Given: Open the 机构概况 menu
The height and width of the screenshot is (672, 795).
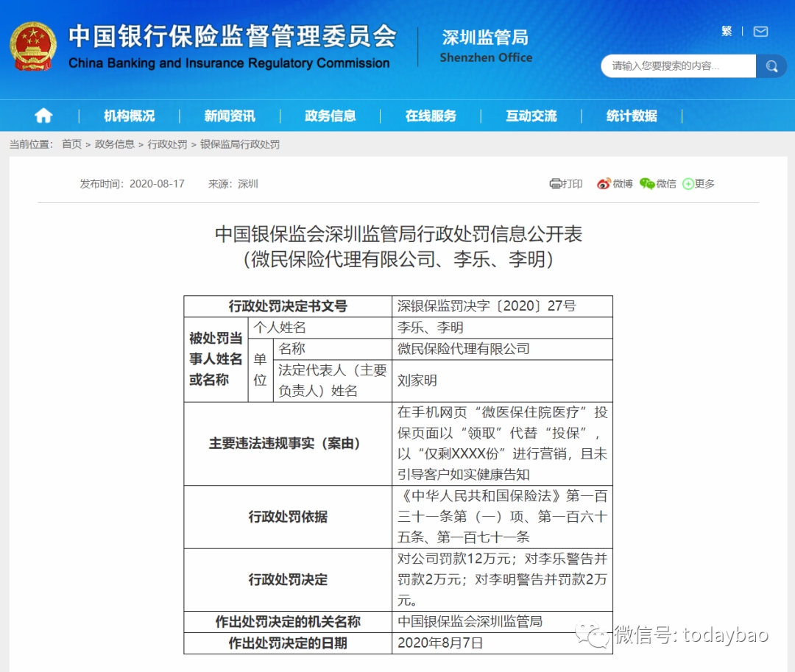Looking at the screenshot, I should (130, 116).
